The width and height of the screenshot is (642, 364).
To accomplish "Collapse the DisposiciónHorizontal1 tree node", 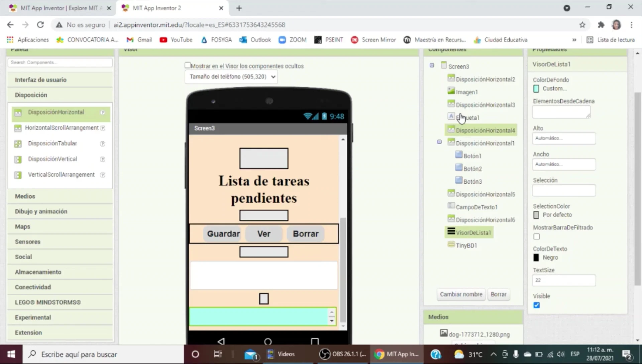I will tap(439, 142).
